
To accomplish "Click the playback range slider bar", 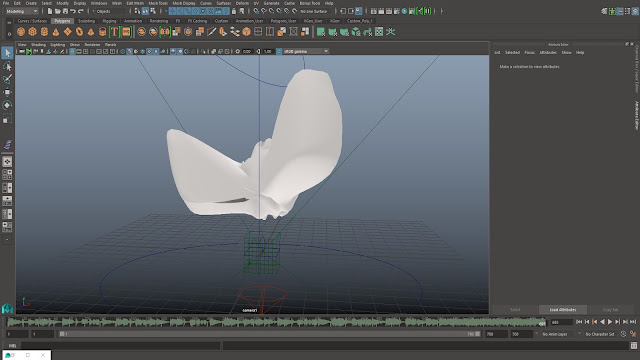I will [x=270, y=334].
